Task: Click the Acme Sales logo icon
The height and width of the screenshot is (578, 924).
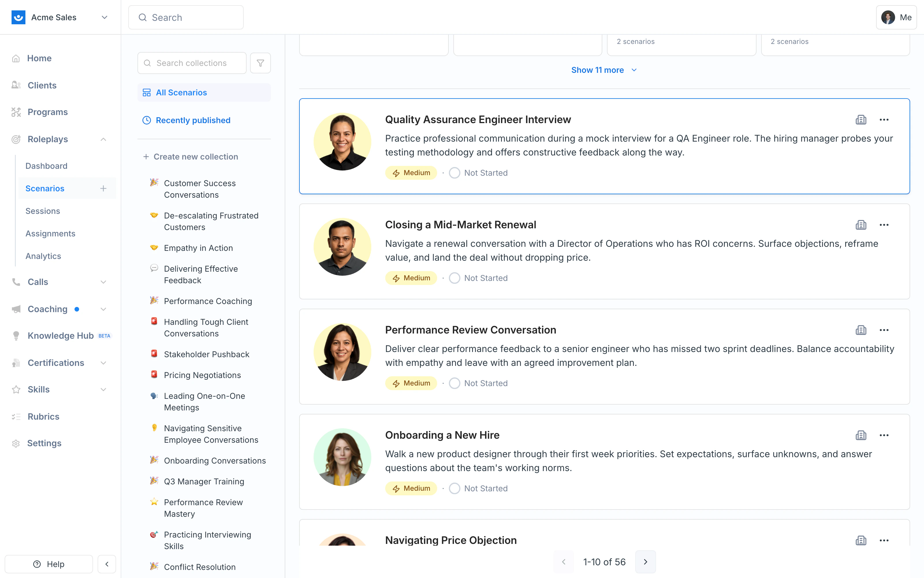Action: pos(18,17)
